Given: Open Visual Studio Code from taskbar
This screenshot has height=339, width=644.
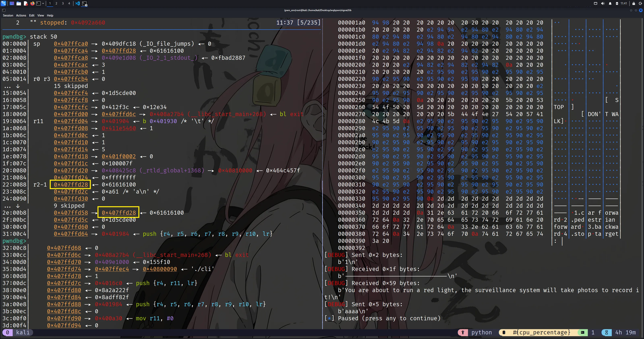Looking at the screenshot, I should click(x=78, y=3).
